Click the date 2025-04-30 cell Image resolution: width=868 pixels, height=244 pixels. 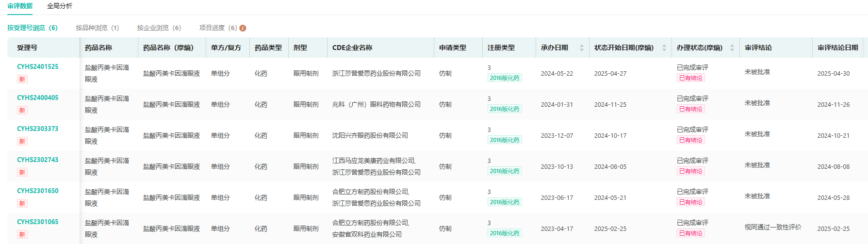(834, 74)
